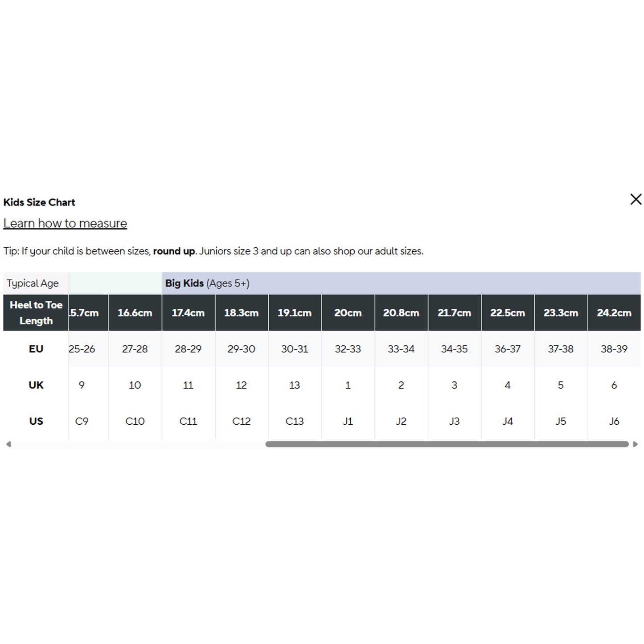Select EU size 38-39 cell
The width and height of the screenshot is (644, 644).
pos(614,349)
